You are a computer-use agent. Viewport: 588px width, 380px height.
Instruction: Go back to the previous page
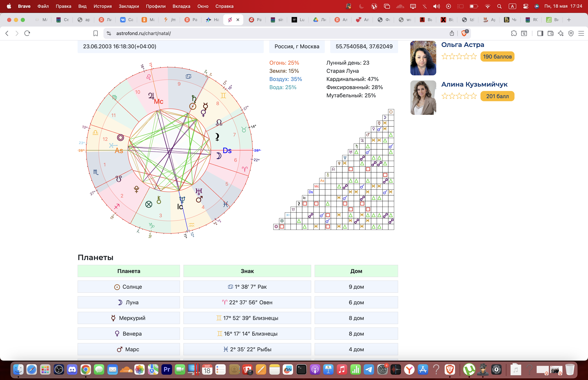coord(7,33)
